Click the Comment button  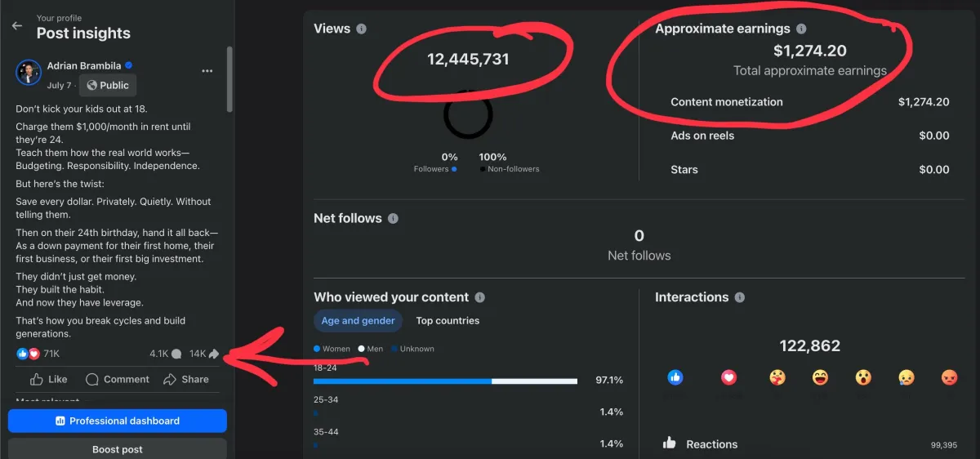tap(118, 379)
